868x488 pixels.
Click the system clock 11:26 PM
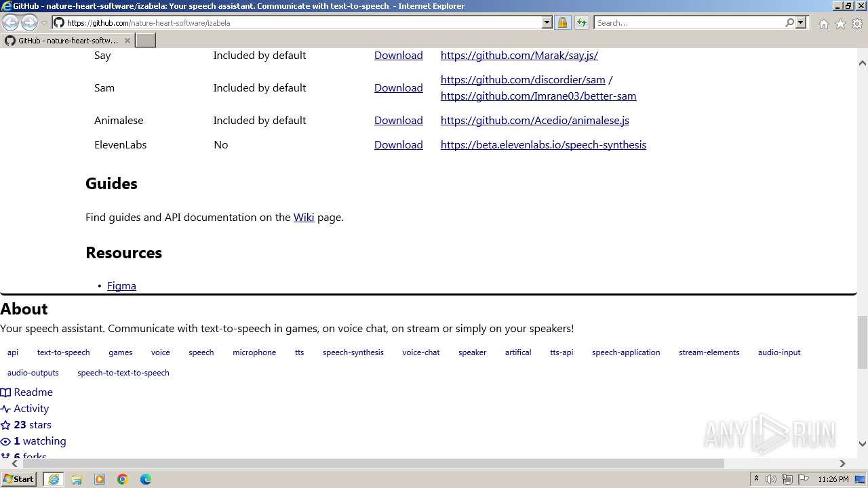(x=833, y=479)
